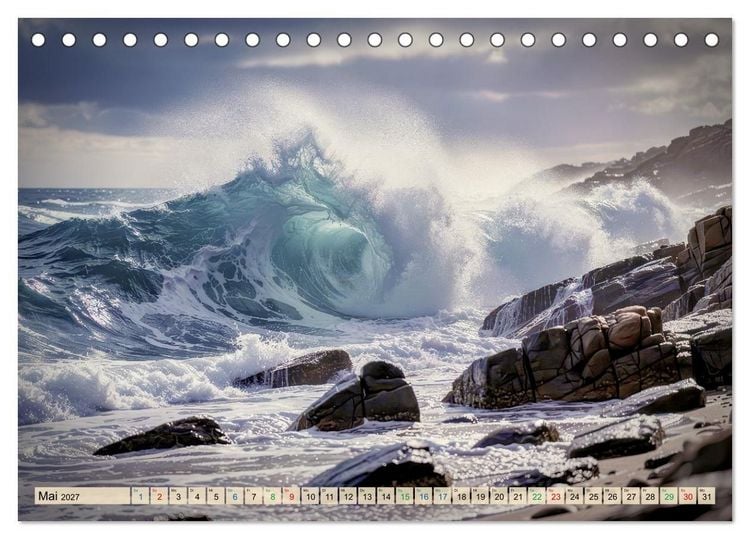Select day 18 in the calendar strip
This screenshot has width=750, height=539.
[462, 496]
